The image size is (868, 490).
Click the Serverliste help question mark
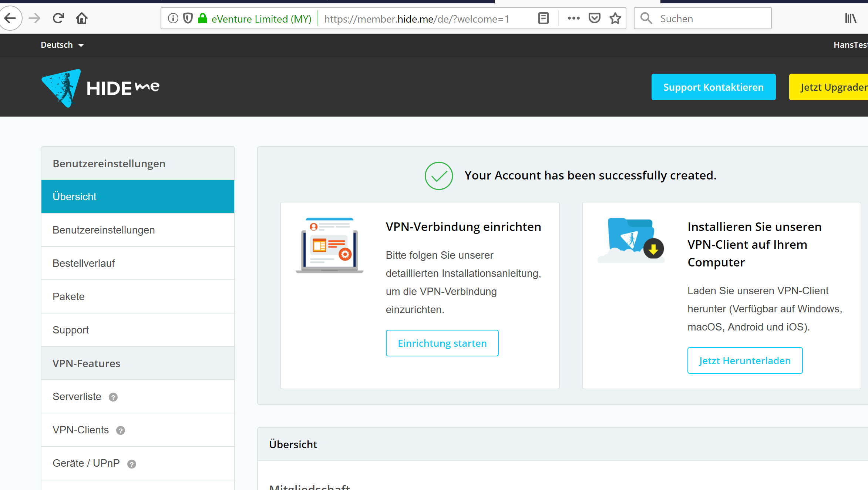pyautogui.click(x=113, y=397)
